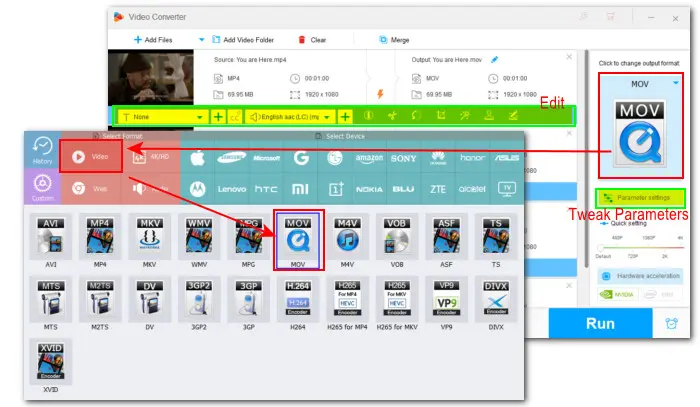Open the History tab
The width and height of the screenshot is (700, 407).
[42, 150]
